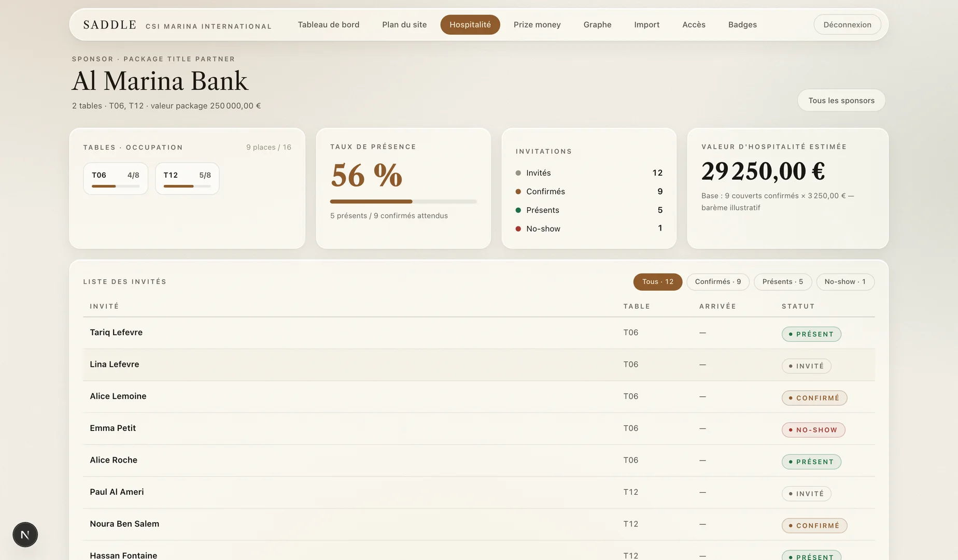
Task: Open the Prize money section
Action: tap(537, 24)
